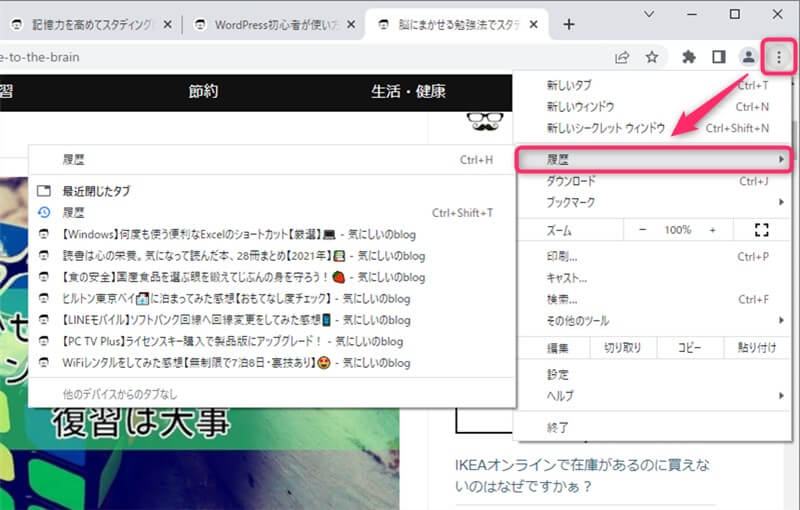The width and height of the screenshot is (800, 510).
Task: Click favicon beside WiFiレンタル entry
Action: pos(44,363)
